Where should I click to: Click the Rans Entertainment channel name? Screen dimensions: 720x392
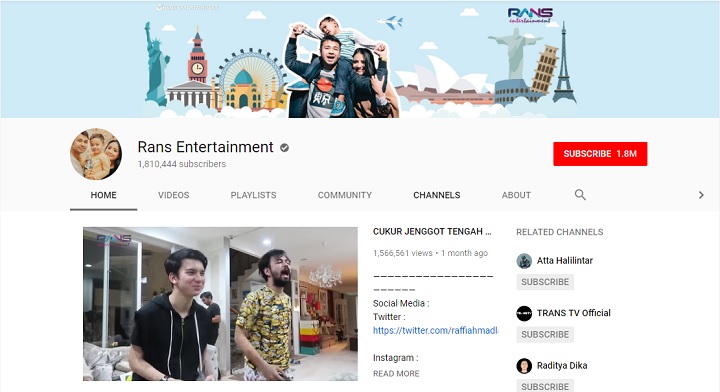pos(205,147)
